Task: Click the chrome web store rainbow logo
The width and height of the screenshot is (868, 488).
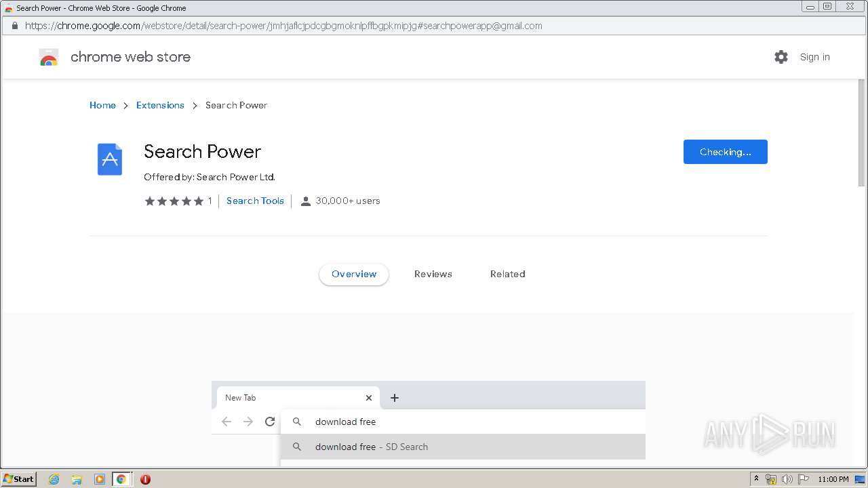Action: click(x=49, y=58)
